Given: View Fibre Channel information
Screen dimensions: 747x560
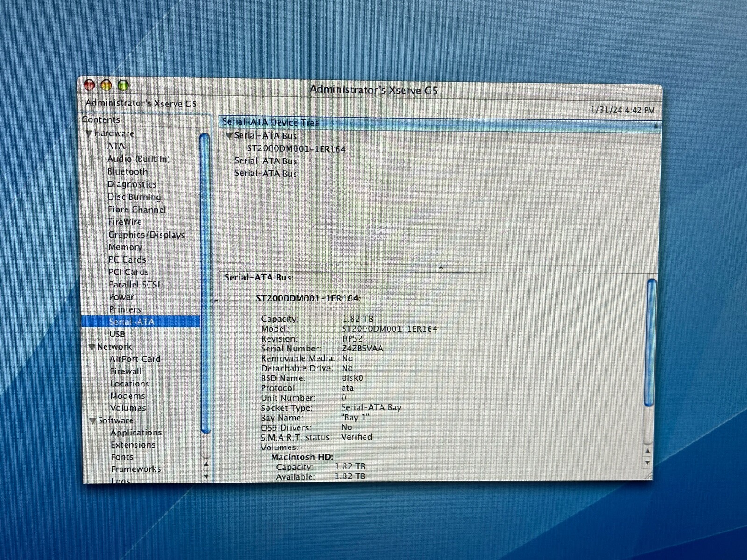Looking at the screenshot, I should click(137, 209).
